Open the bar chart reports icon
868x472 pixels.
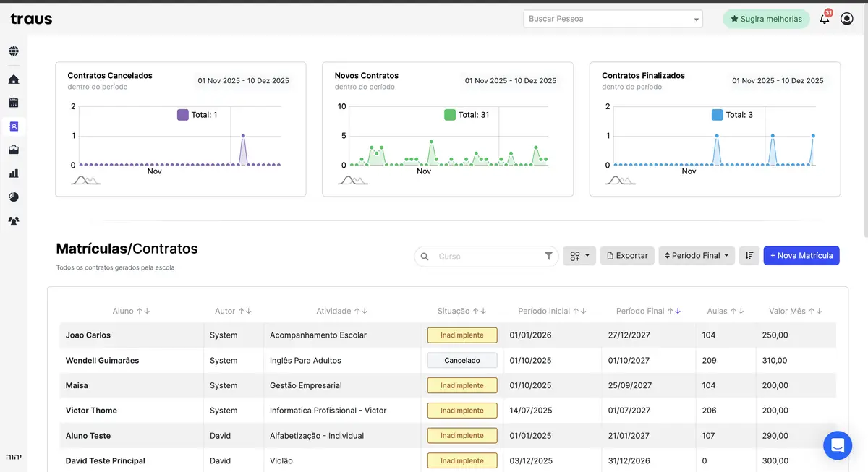[x=14, y=173]
